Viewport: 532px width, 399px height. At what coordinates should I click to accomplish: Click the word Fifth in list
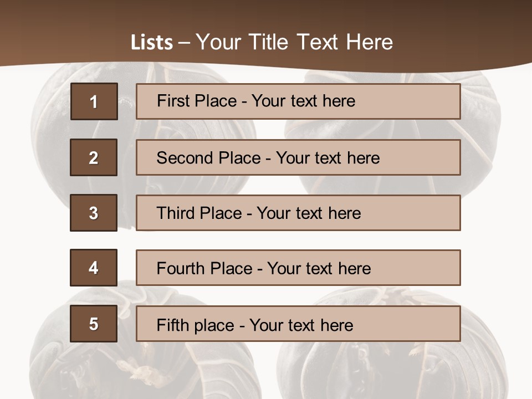173,325
